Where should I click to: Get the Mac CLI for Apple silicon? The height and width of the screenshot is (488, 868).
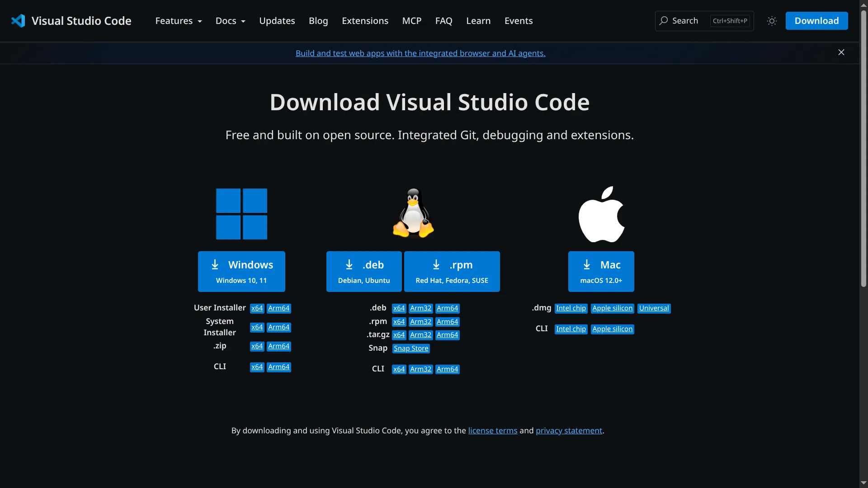click(x=613, y=329)
